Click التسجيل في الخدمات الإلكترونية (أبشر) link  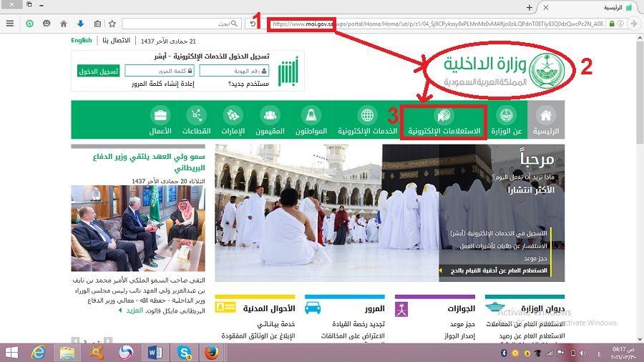pyautogui.click(x=499, y=233)
